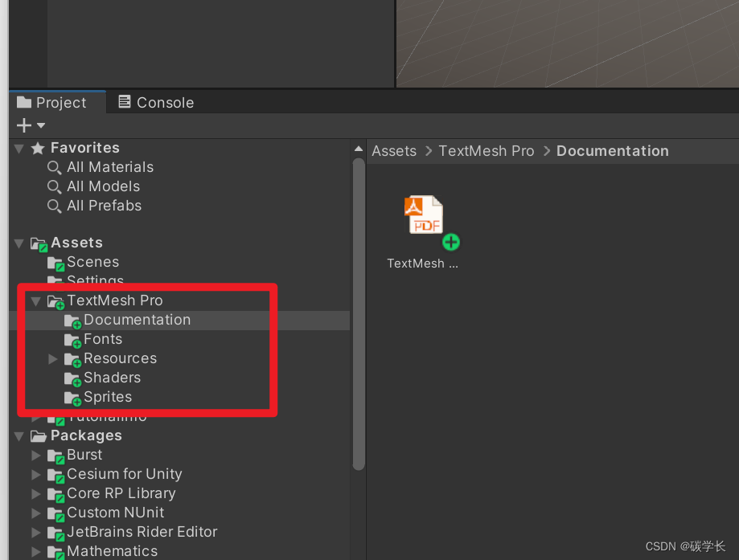Image resolution: width=739 pixels, height=560 pixels.
Task: Click the folder tree scrollbar up arrow
Action: tap(358, 149)
